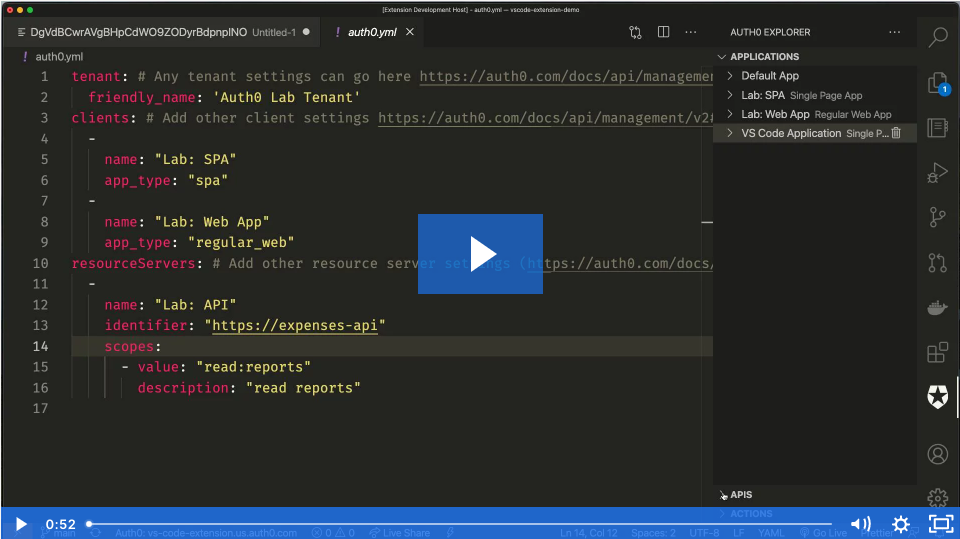Screen dimensions: 960x539
Task: Click the "read reports" description value
Action: 303,388
